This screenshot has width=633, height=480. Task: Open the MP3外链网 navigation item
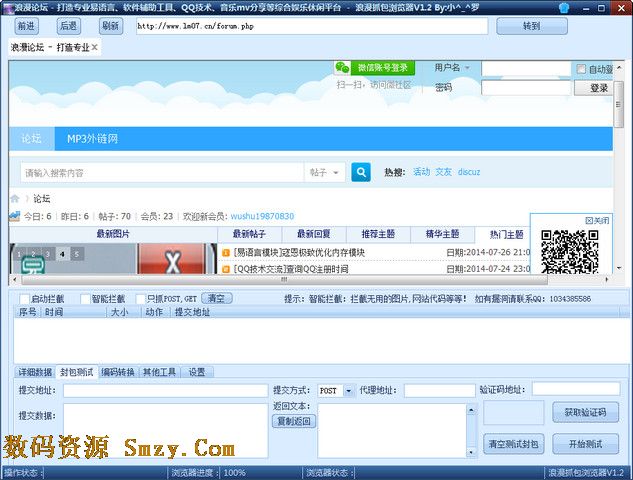(x=92, y=139)
